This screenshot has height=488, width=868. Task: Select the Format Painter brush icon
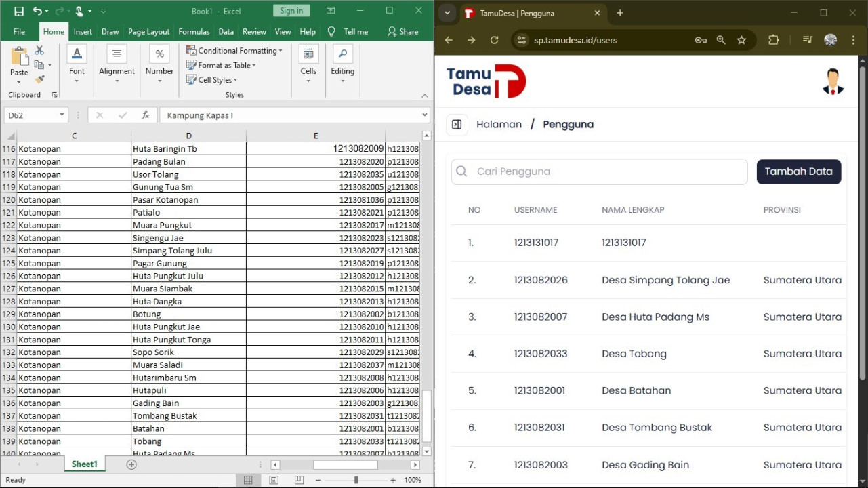tap(39, 79)
